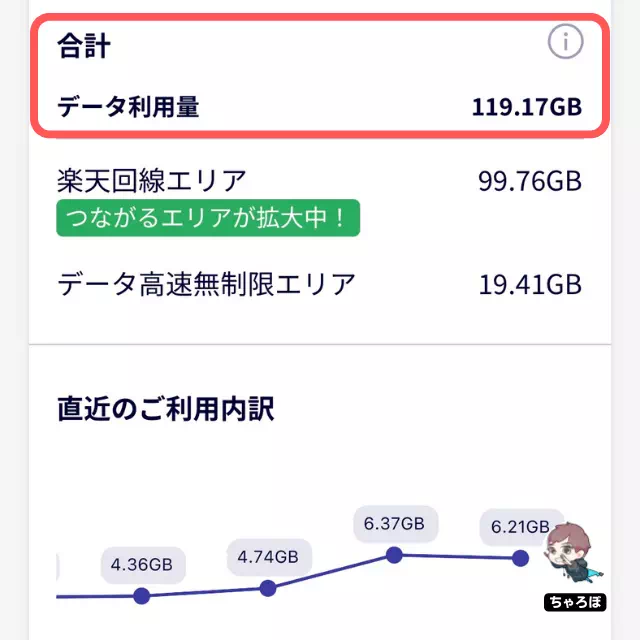
Task: Tap the 4.36GB value label bubble
Action: click(x=143, y=565)
